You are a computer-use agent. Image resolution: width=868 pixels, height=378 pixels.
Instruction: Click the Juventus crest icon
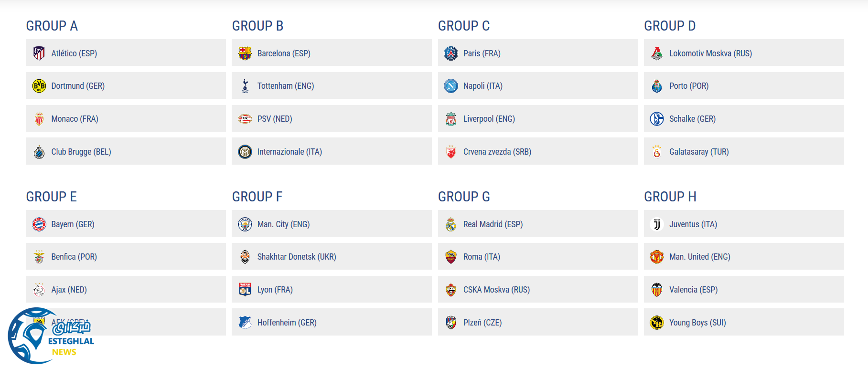pos(657,224)
